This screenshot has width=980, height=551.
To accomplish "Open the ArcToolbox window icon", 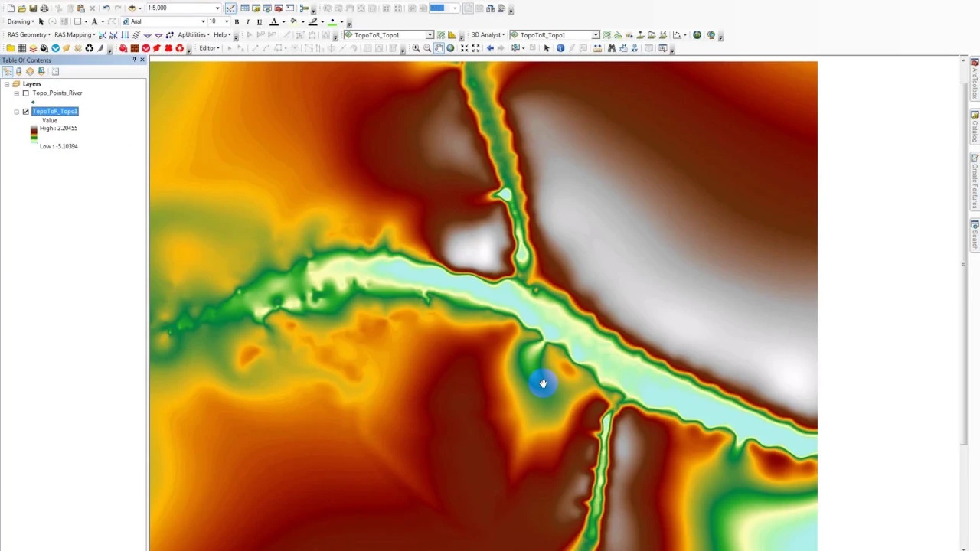I will point(279,8).
